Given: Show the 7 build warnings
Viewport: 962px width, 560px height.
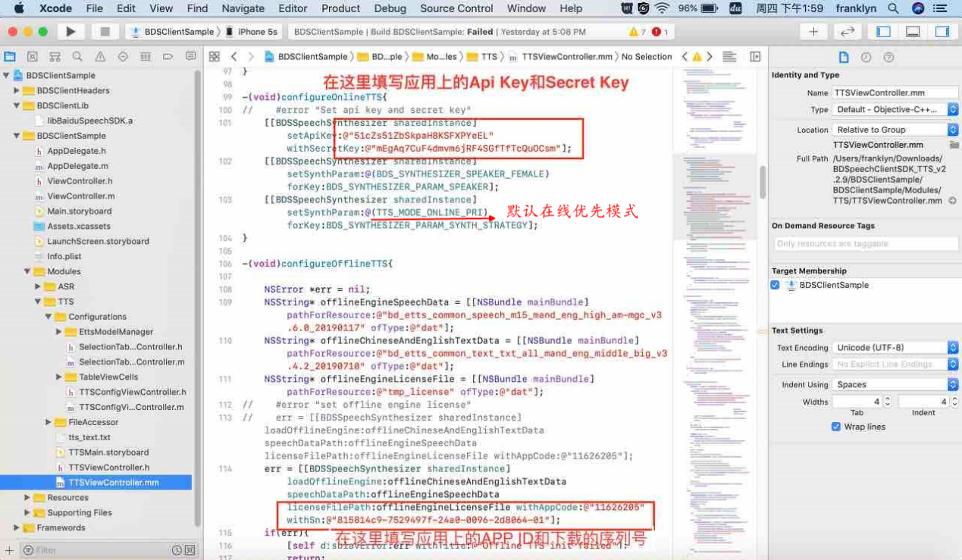Looking at the screenshot, I should point(638,33).
